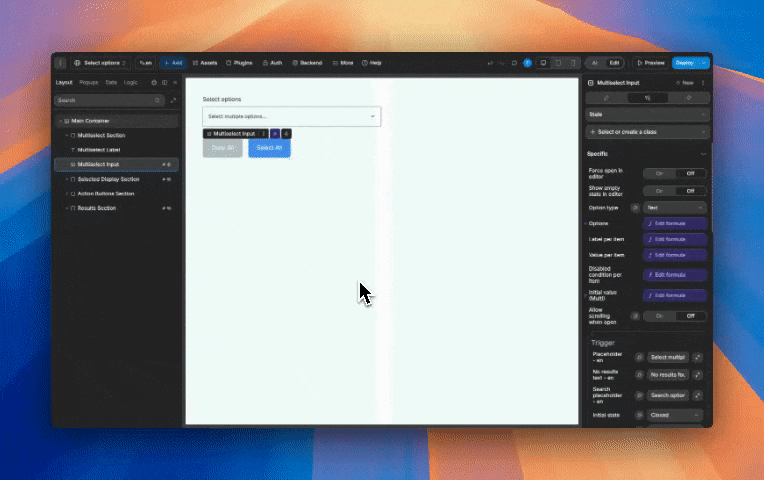Collapse the Specific section
Viewport: 764px width, 480px height.
pos(703,154)
